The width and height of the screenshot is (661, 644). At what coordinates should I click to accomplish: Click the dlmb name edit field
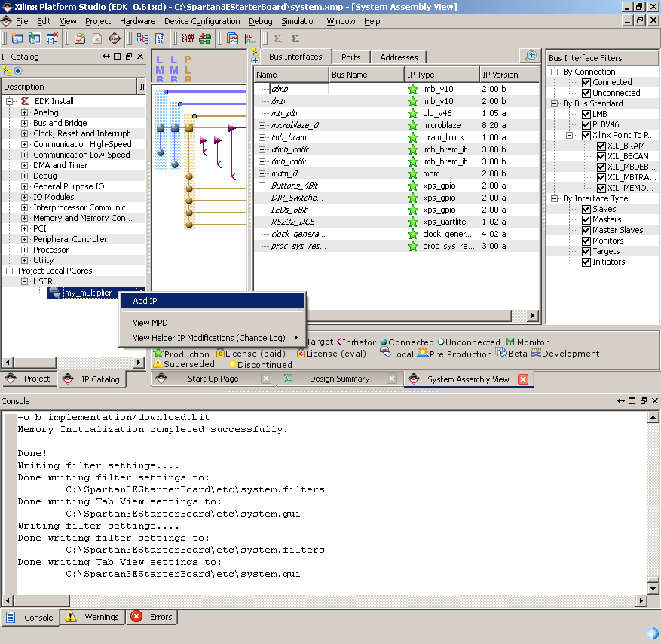click(299, 89)
